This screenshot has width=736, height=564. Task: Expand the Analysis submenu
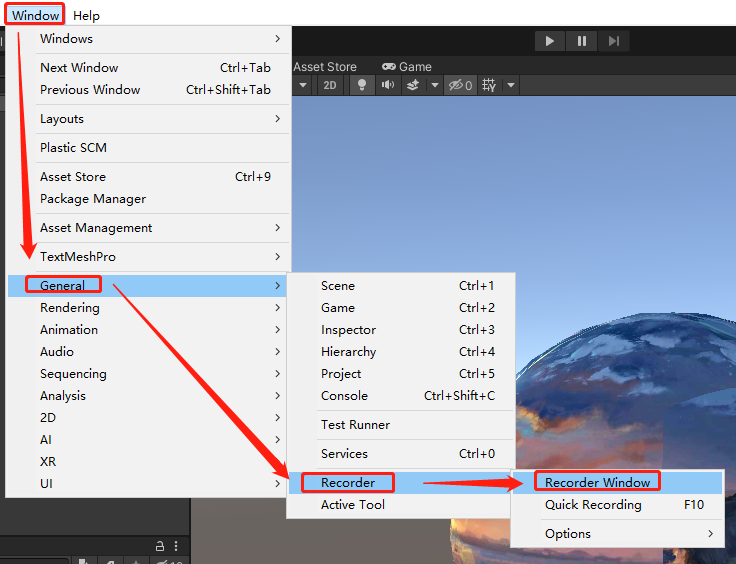coord(148,396)
